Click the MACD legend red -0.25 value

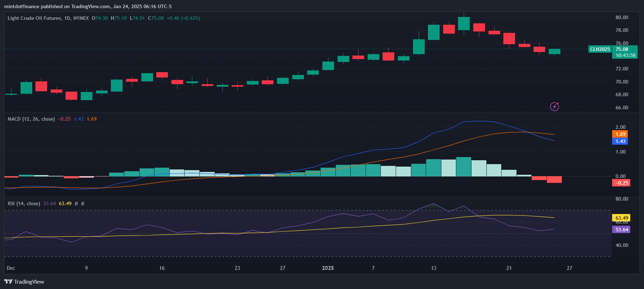click(64, 119)
